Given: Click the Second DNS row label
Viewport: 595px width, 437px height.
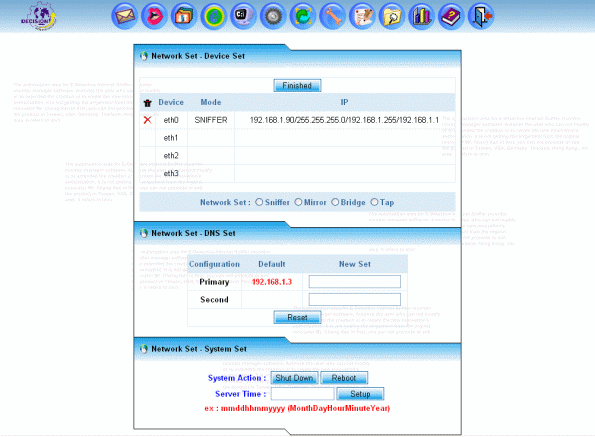Looking at the screenshot, I should click(x=214, y=299).
